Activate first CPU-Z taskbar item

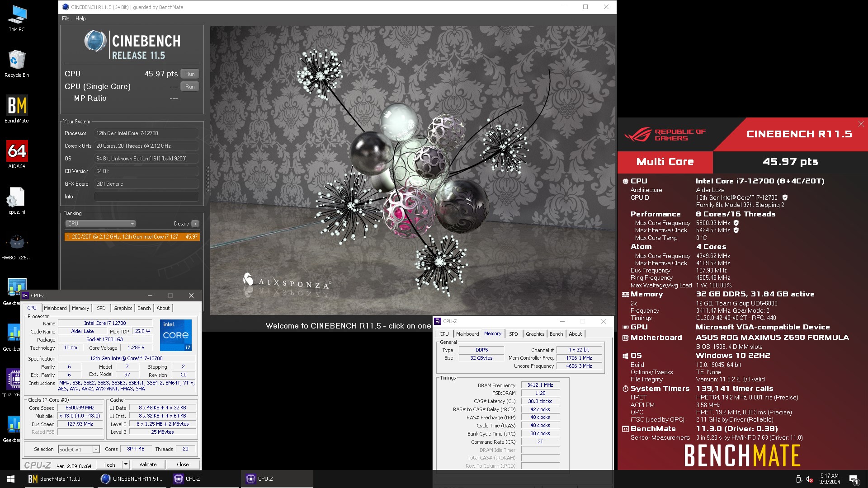pyautogui.click(x=204, y=479)
